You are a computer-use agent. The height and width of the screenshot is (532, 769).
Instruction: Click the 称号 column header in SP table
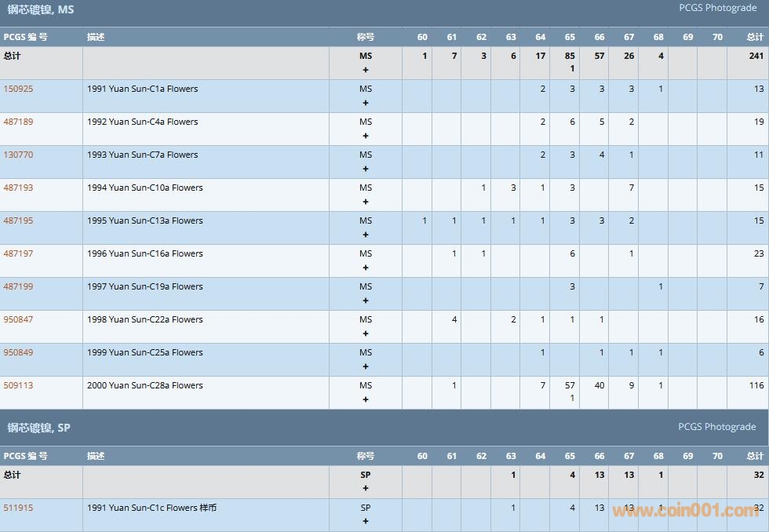tap(366, 456)
